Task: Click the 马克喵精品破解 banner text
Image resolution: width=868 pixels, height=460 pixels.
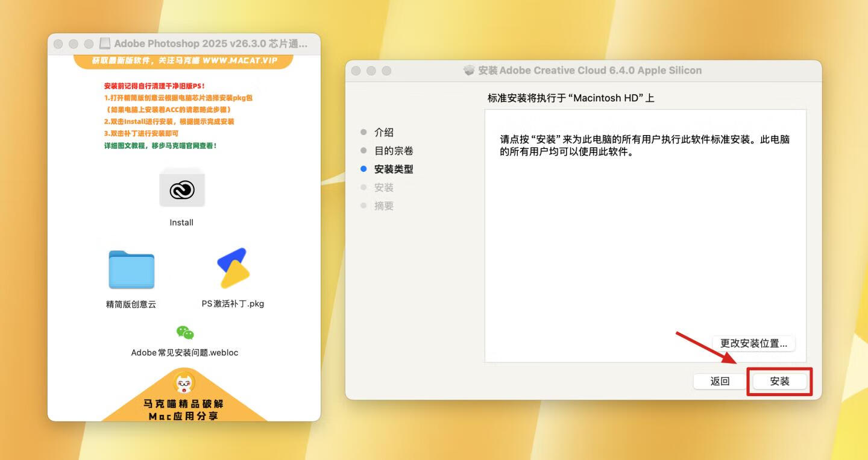Action: pyautogui.click(x=183, y=403)
